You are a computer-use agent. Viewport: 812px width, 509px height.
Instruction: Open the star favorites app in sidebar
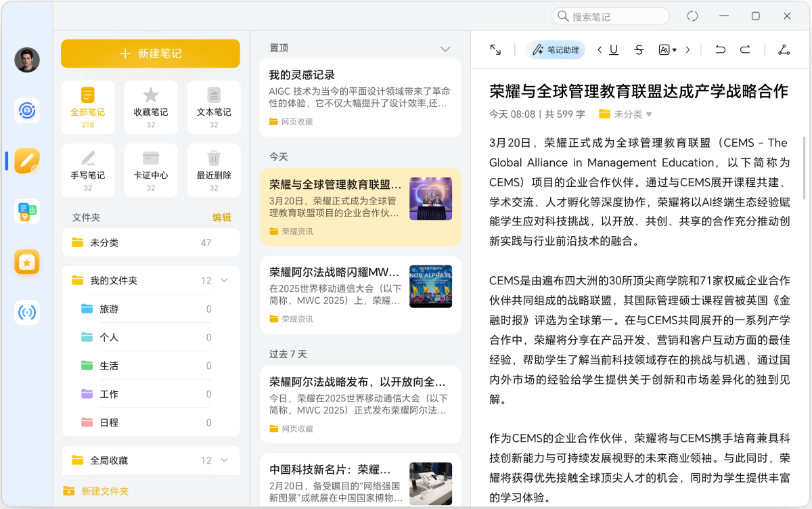[x=26, y=262]
